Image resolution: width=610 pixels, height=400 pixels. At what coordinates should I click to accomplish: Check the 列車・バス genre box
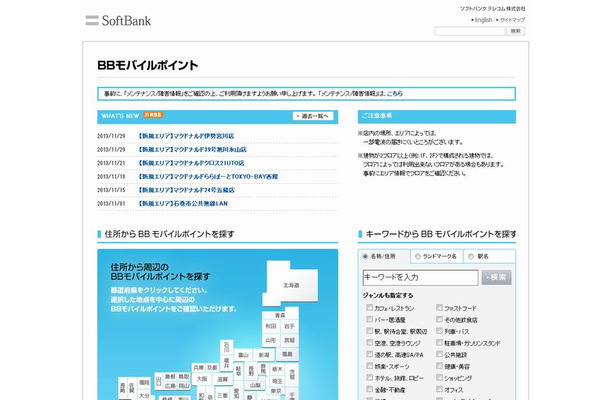(x=439, y=331)
